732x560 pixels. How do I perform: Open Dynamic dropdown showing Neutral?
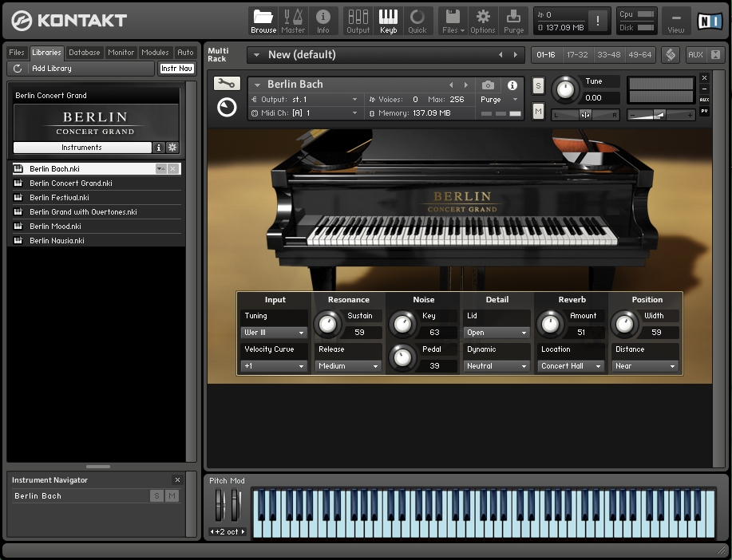(x=497, y=366)
